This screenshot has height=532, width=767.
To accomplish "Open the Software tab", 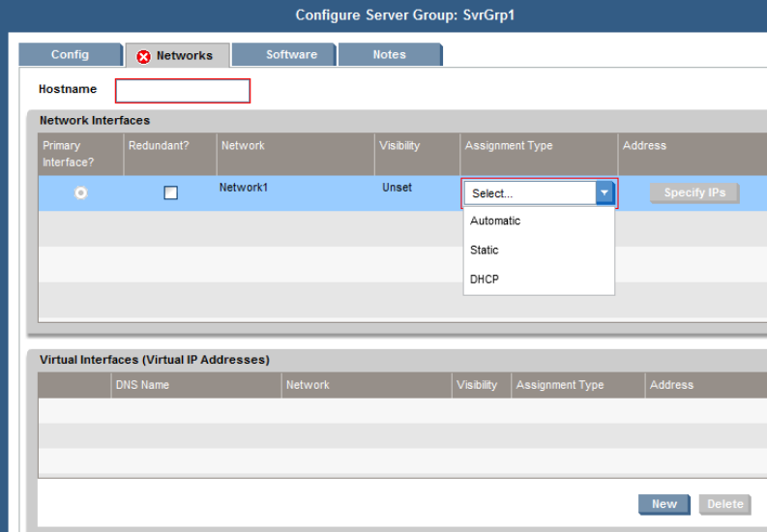I will (x=291, y=55).
